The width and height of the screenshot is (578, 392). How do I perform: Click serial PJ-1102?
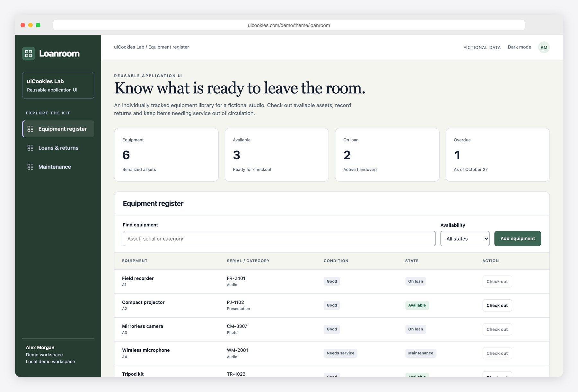[235, 303]
